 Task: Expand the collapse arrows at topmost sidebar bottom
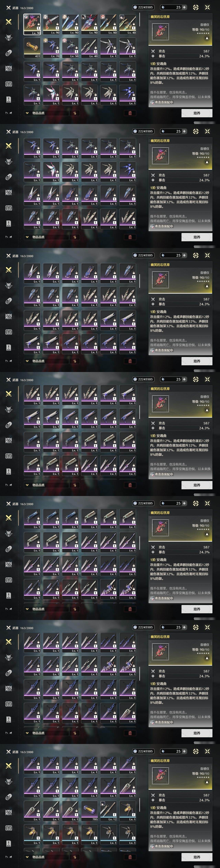pos(8,113)
